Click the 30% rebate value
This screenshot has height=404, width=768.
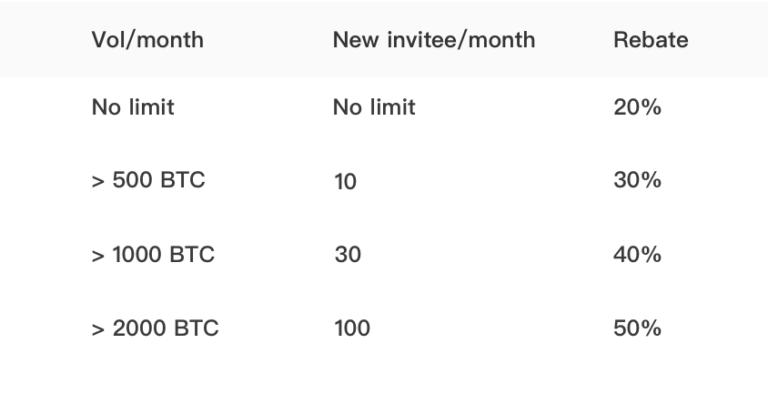637,180
